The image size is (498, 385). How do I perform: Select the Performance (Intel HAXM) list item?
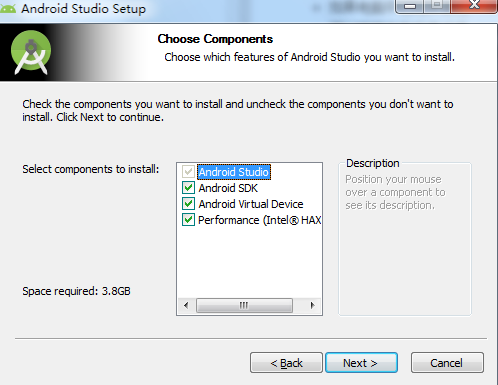pos(259,220)
